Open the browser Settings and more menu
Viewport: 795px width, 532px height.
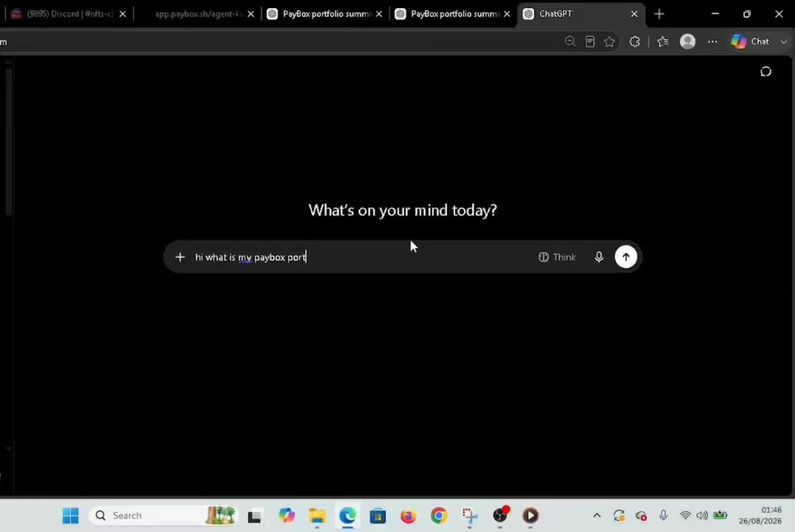[712, 42]
